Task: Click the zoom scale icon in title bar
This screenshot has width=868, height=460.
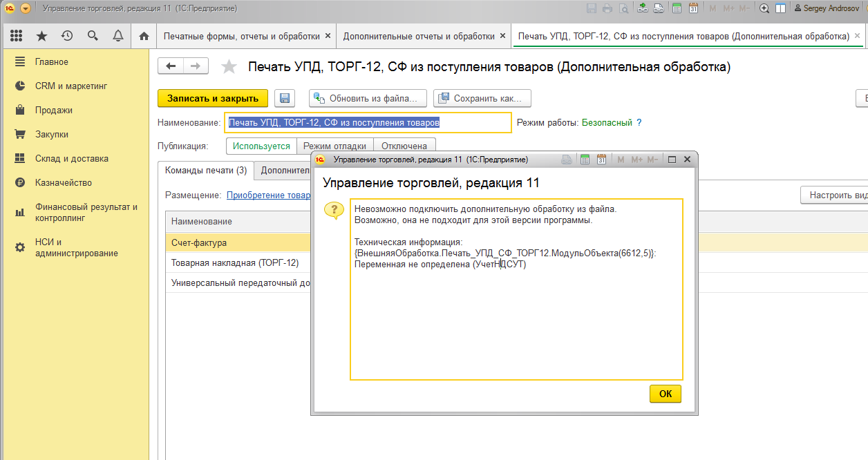Action: point(764,8)
